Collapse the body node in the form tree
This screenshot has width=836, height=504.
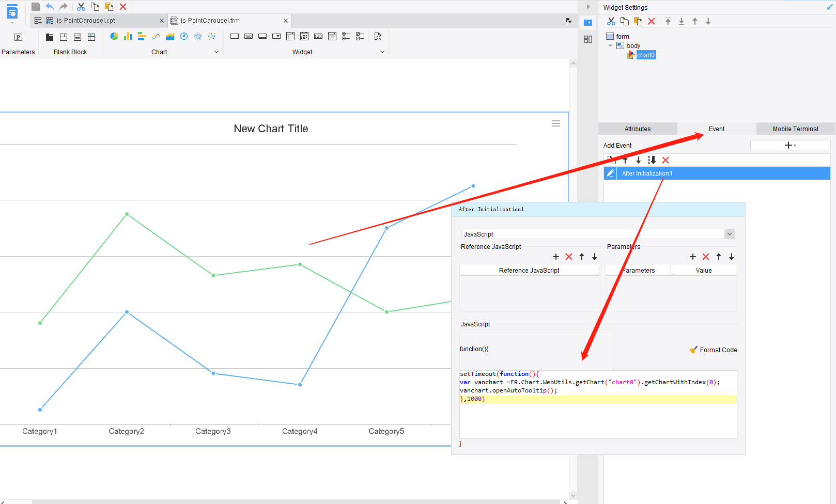point(610,45)
